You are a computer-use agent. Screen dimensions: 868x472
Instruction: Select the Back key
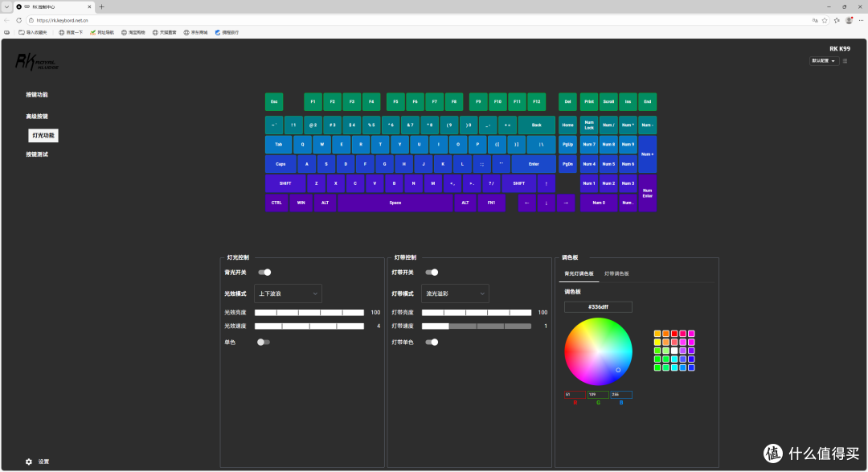(x=536, y=125)
